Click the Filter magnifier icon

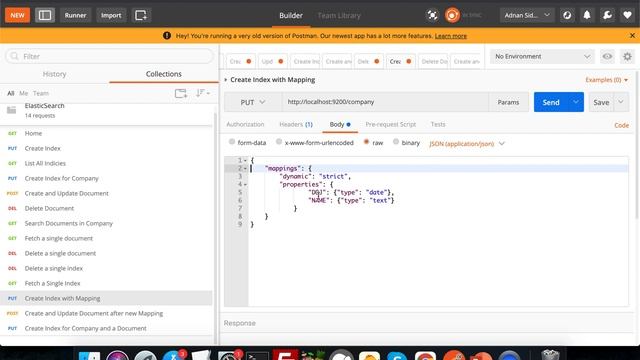pos(15,56)
